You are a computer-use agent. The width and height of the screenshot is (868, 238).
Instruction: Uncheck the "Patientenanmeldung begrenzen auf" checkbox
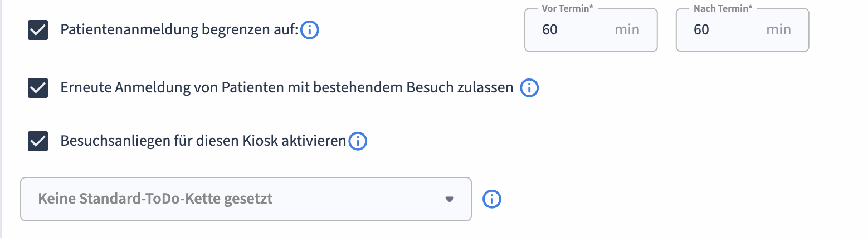pyautogui.click(x=38, y=30)
